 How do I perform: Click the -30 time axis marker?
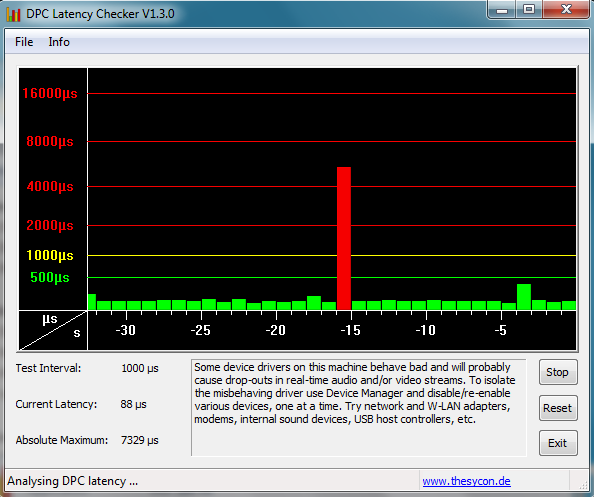(125, 330)
